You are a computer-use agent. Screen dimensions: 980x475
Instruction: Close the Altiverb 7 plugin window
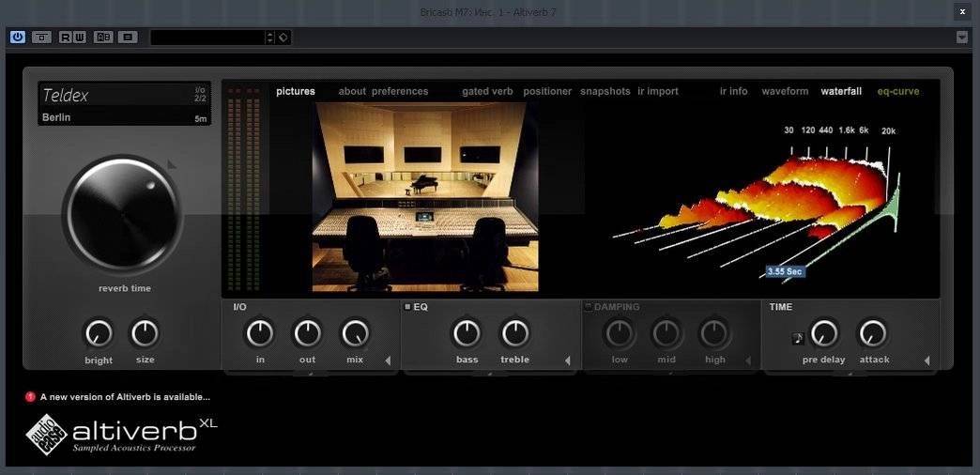pyautogui.click(x=962, y=11)
